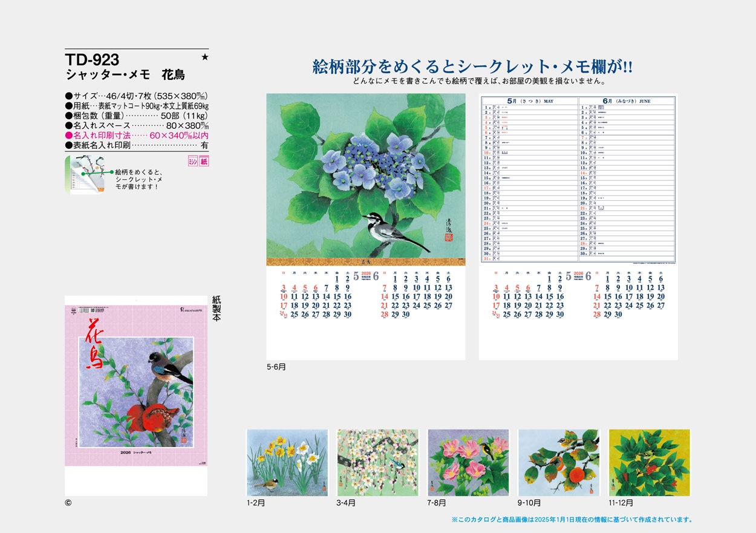Open the pink 花鳥 cover image

tap(136, 396)
